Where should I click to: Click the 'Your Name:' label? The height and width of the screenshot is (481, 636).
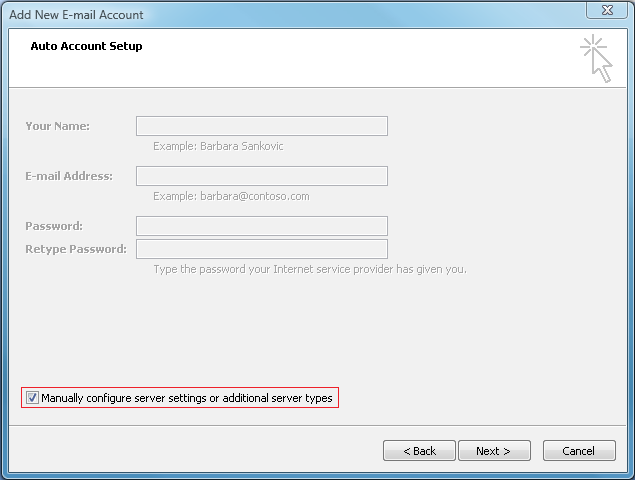(x=57, y=126)
